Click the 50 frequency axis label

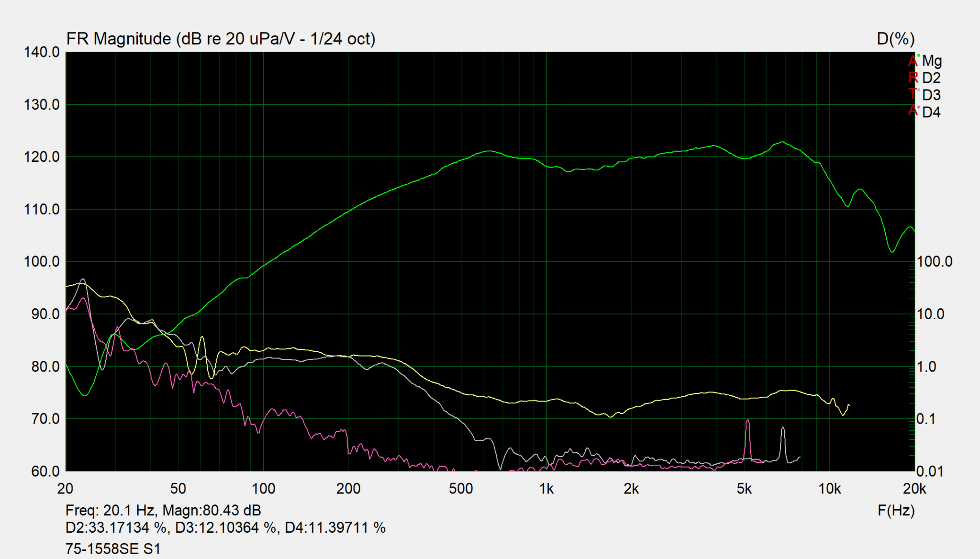click(x=178, y=489)
